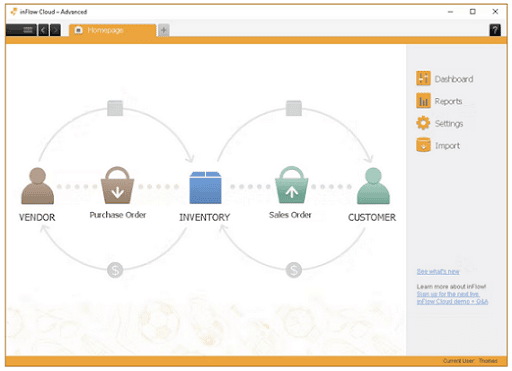This screenshot has height=371, width=512.
Task: Open sign up for next live link
Action: coord(448,294)
